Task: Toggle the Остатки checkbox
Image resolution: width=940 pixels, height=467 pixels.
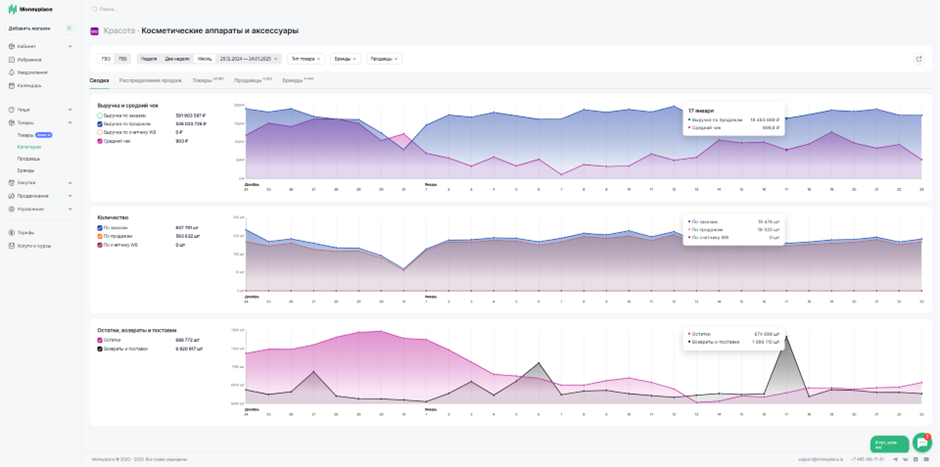Action: pyautogui.click(x=100, y=340)
